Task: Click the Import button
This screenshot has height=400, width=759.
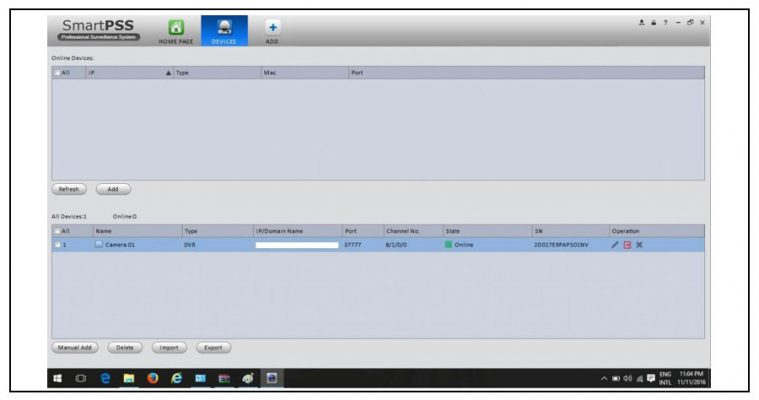Action: [x=169, y=348]
